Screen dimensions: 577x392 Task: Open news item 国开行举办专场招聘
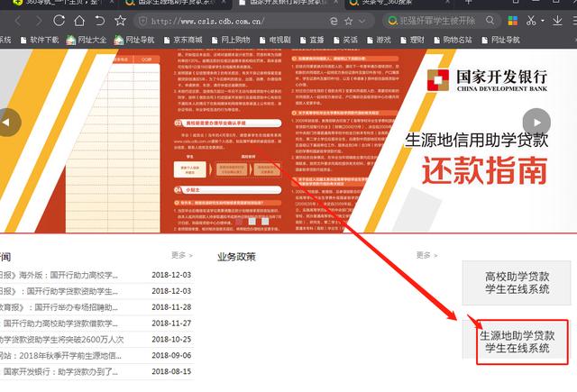pos(59,307)
